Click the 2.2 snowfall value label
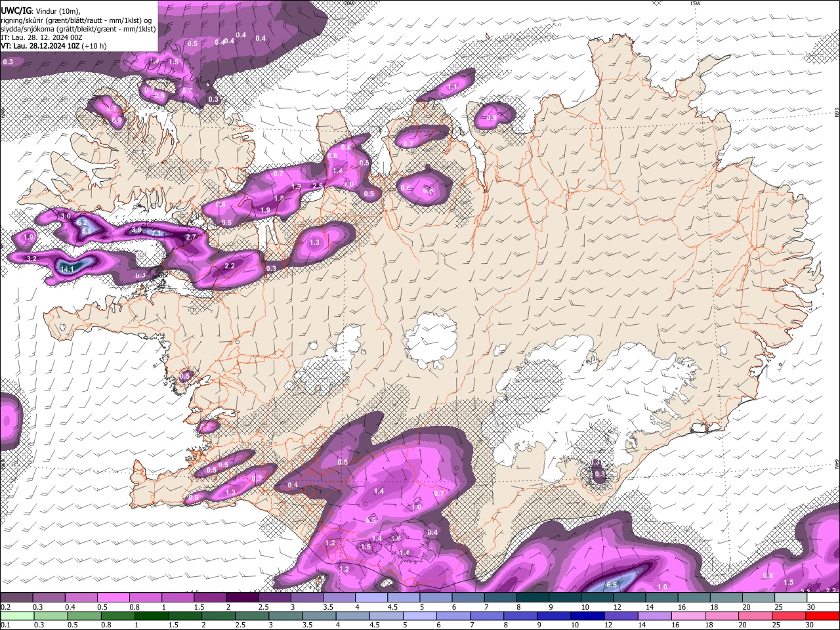The image size is (840, 630). tap(230, 266)
